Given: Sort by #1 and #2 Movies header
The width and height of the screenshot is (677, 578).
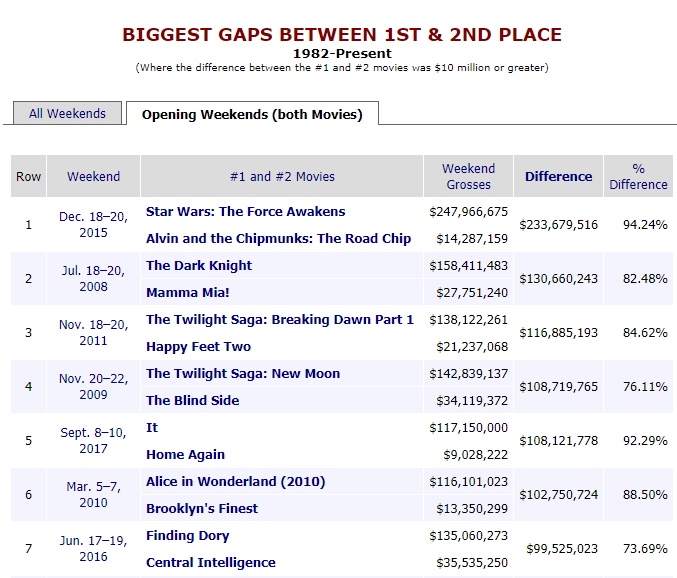Looking at the screenshot, I should tap(282, 176).
